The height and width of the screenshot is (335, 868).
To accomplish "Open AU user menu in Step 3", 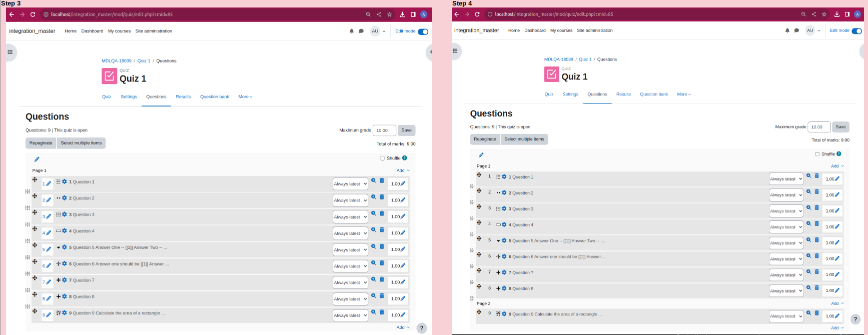I will click(x=378, y=31).
